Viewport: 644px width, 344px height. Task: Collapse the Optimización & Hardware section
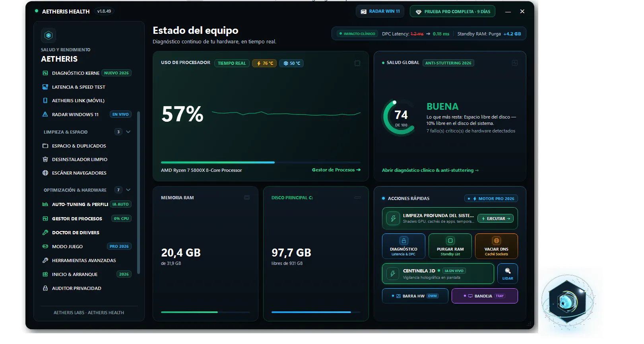(x=128, y=190)
